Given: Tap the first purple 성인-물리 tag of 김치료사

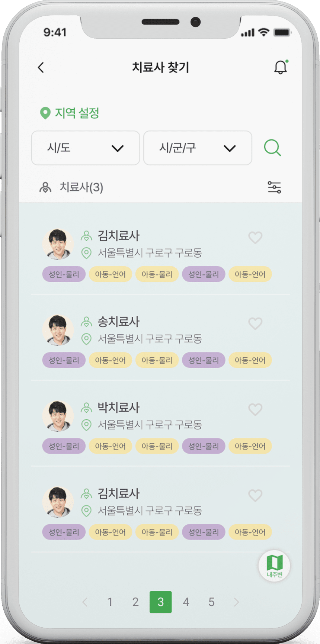Looking at the screenshot, I should (x=64, y=274).
